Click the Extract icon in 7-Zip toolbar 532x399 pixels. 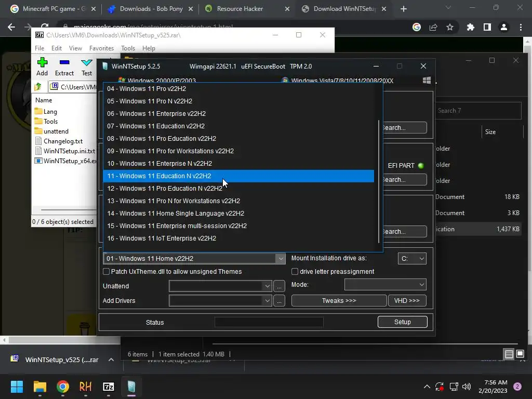(x=64, y=62)
